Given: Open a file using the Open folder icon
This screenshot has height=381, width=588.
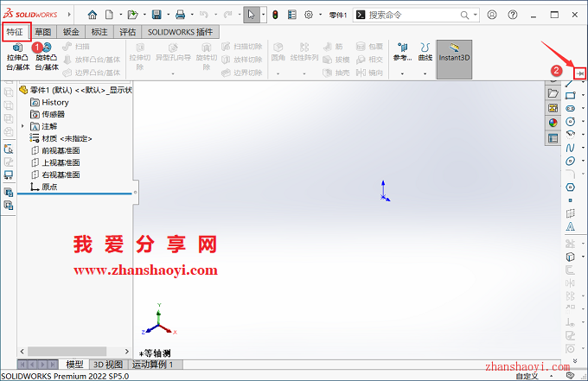Looking at the screenshot, I should tap(133, 15).
